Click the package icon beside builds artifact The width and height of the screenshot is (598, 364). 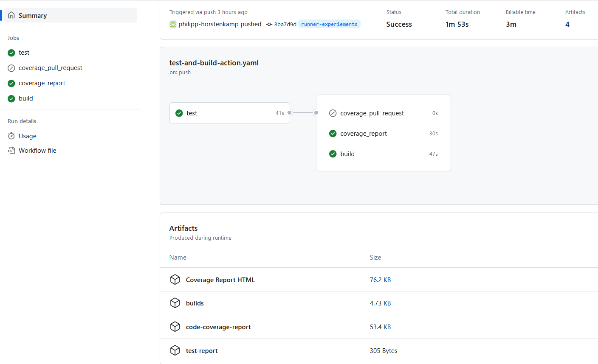pos(175,303)
